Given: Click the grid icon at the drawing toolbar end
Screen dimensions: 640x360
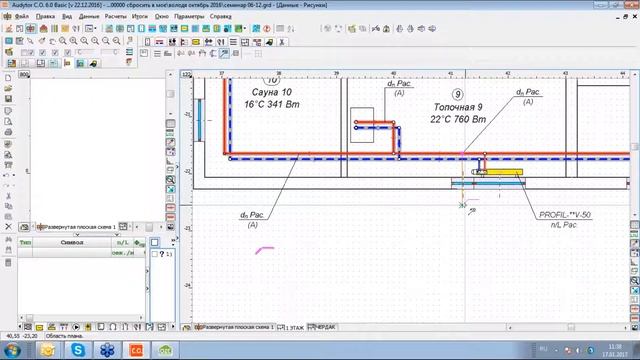Looking at the screenshot, I should pyautogui.click(x=258, y=53).
